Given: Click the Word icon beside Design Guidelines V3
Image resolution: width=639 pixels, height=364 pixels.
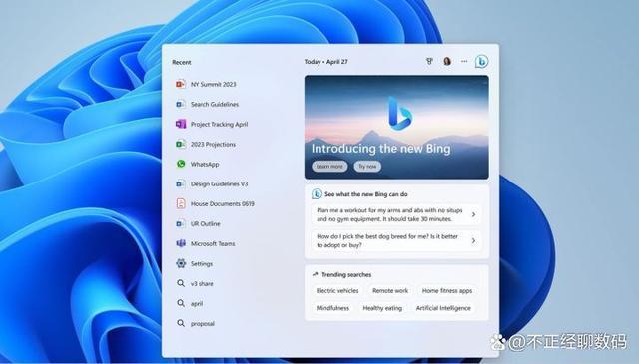Looking at the screenshot, I should 181,183.
